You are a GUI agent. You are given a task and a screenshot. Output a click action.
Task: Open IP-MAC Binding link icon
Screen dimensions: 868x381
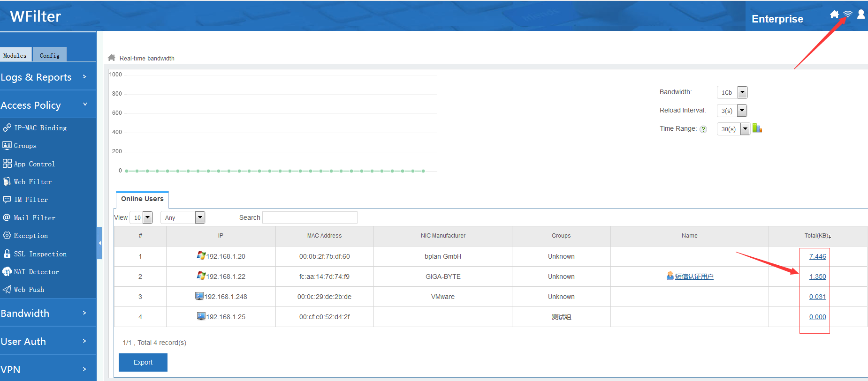click(x=7, y=127)
